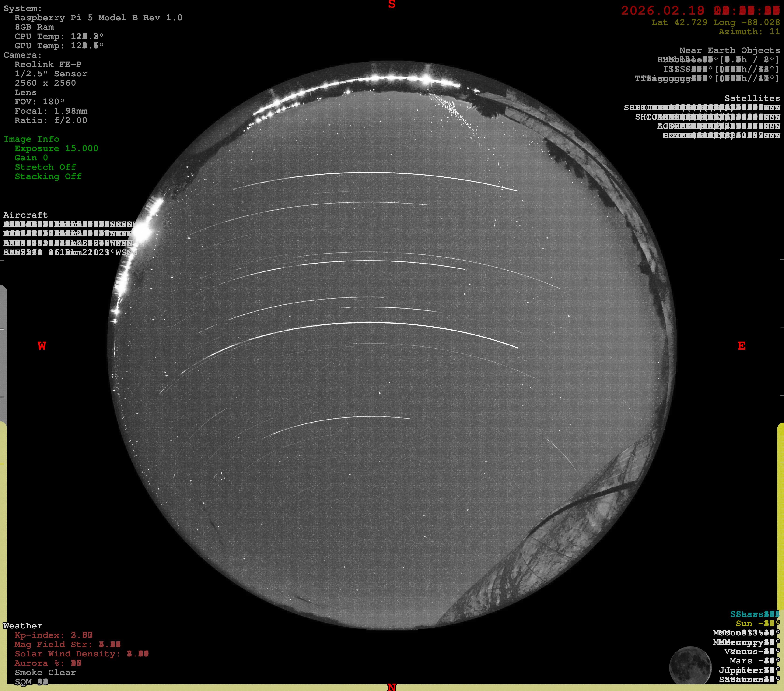Click the Weather section heading
This screenshot has width=784, height=691.
pyautogui.click(x=23, y=626)
